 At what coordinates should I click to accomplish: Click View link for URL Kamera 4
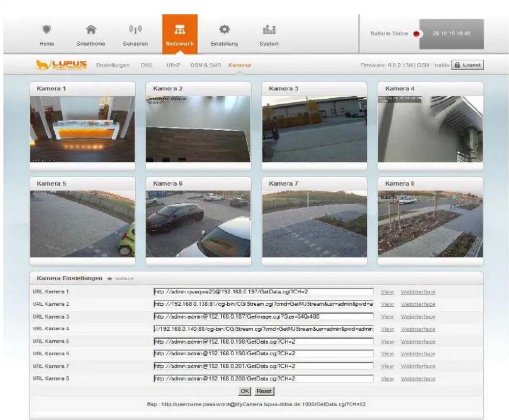click(387, 329)
